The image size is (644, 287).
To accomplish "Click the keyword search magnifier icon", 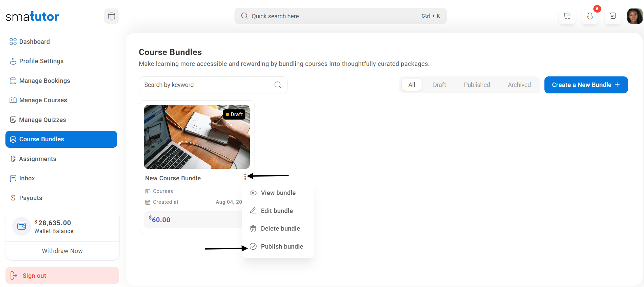I will pyautogui.click(x=278, y=85).
